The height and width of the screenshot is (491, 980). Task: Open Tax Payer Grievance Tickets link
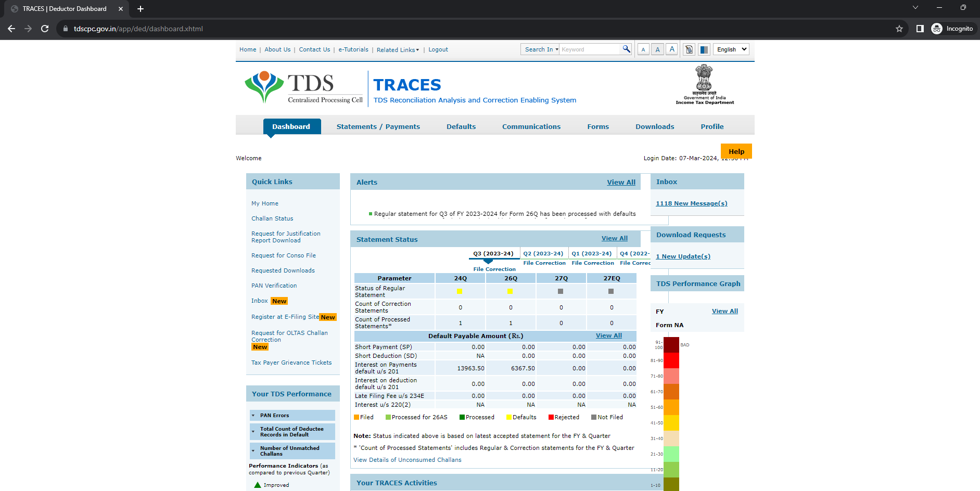pos(291,363)
